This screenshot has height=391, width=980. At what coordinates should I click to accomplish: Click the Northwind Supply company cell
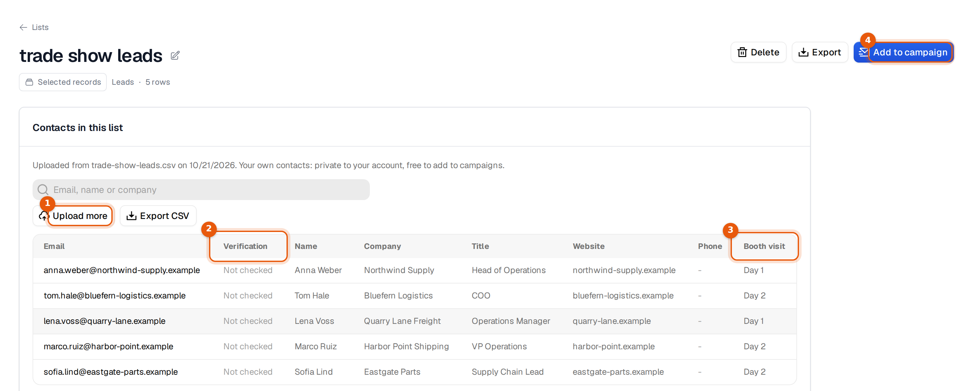399,270
